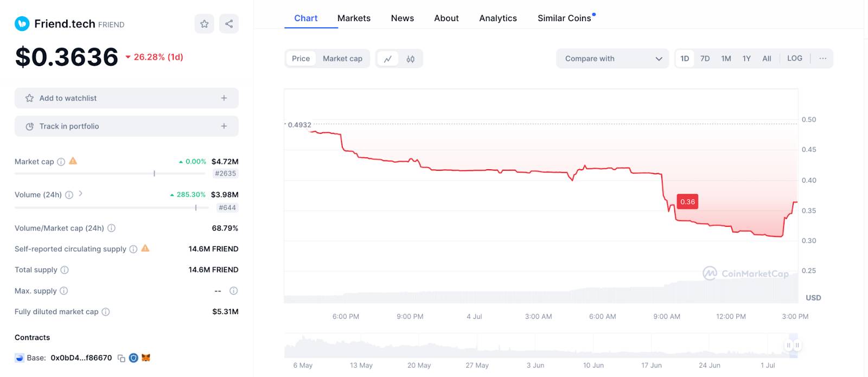Click the 0.4932 opening price marker
Viewport: 868px width, 377px height.
click(x=299, y=125)
